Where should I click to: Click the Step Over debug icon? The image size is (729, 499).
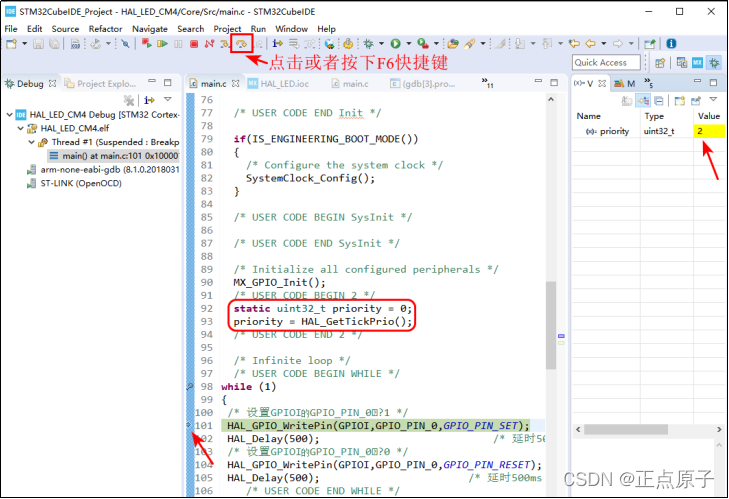241,44
